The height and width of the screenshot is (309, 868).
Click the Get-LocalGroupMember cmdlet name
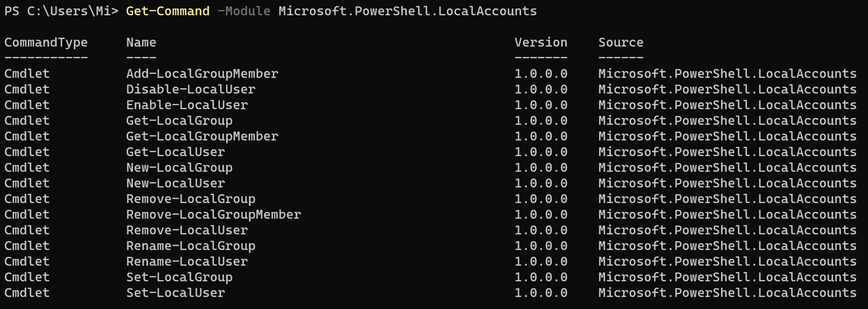202,137
